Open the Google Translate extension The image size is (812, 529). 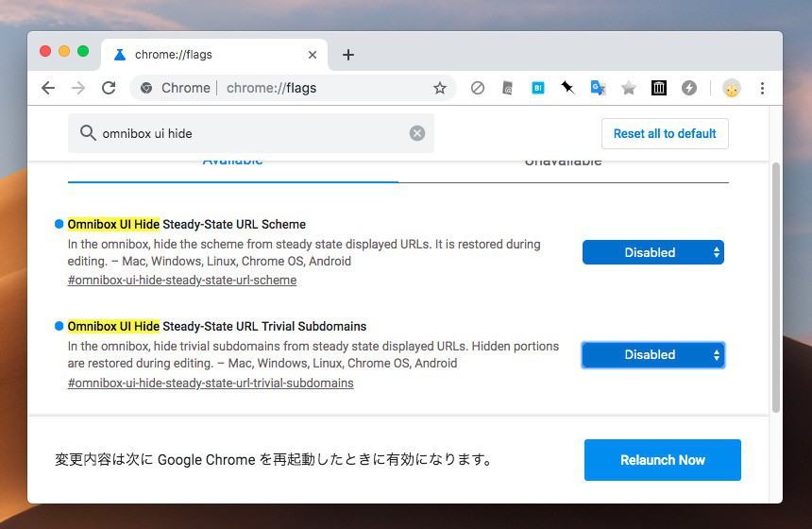[598, 88]
